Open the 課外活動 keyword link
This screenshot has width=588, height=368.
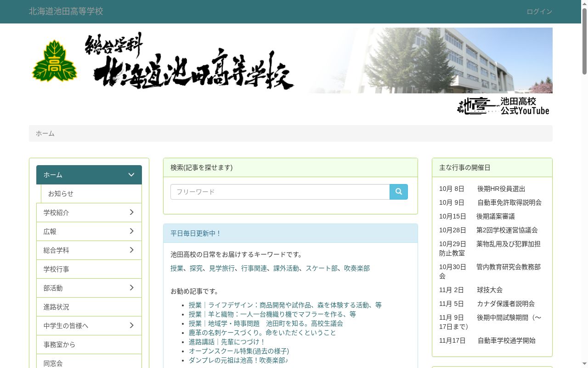286,268
